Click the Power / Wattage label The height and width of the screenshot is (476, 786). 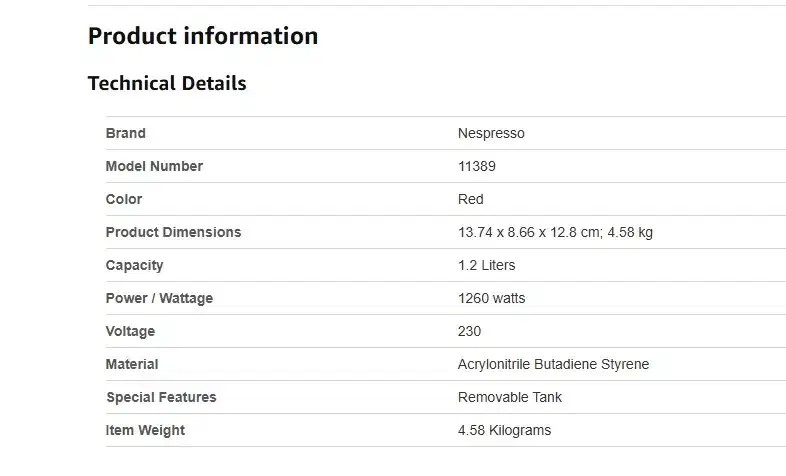coord(159,298)
